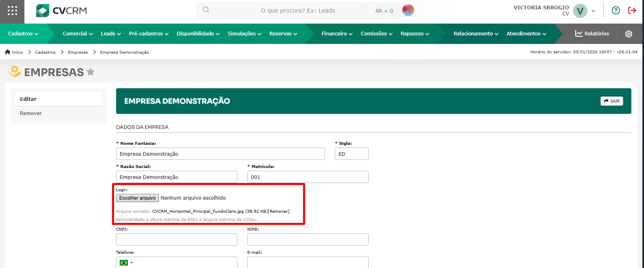Viewport: 644px width, 268px height.
Task: Click Início breadcrumb link
Action: (x=17, y=52)
